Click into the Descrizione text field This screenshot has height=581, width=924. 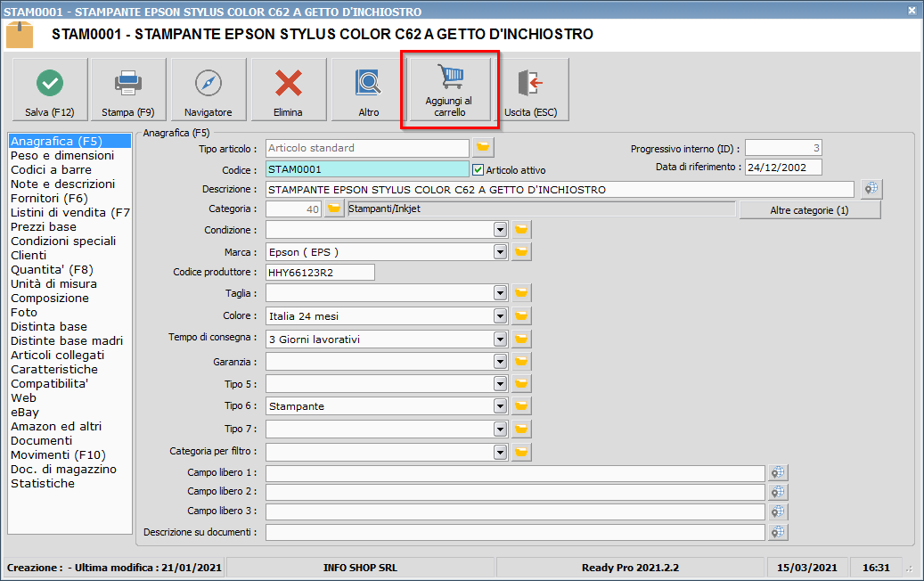[x=560, y=190]
